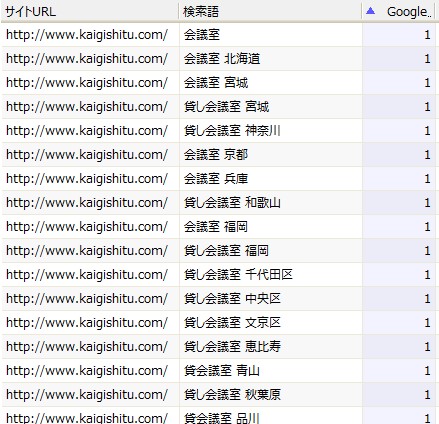Click the URL cell in 貸し会議室 秋葉原 row

click(x=90, y=395)
